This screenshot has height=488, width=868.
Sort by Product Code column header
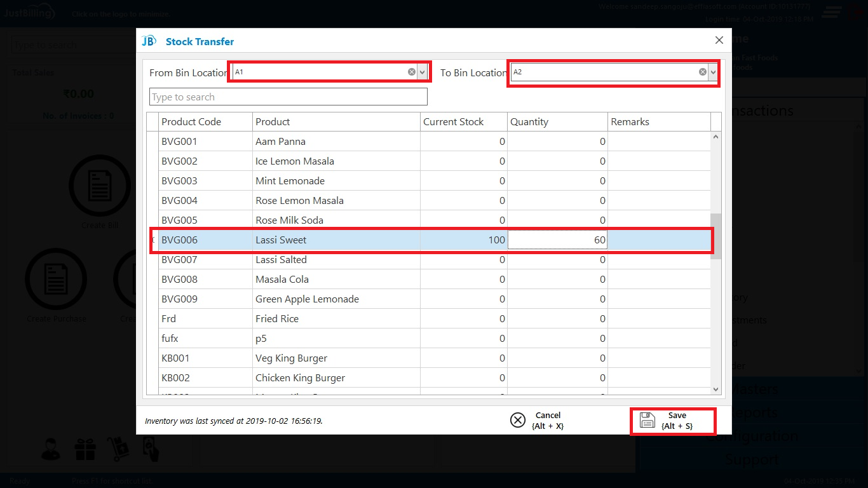coord(191,122)
